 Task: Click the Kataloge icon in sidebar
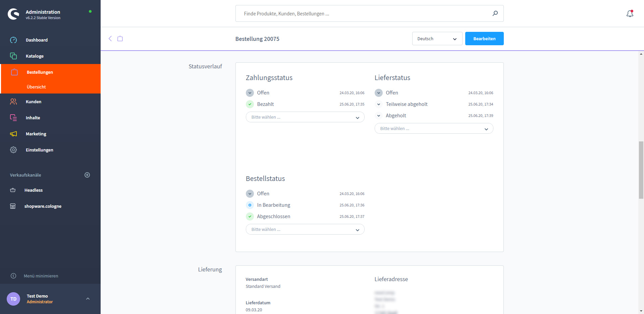pyautogui.click(x=13, y=56)
